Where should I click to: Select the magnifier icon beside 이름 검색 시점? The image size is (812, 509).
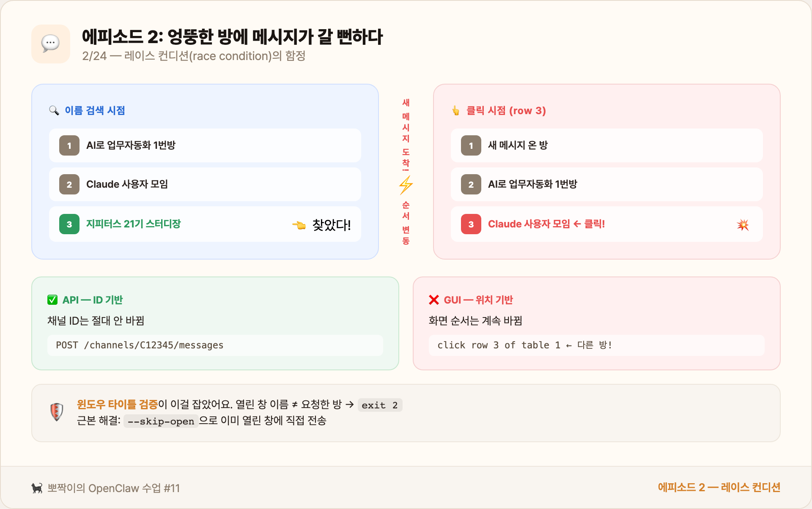[x=55, y=110]
